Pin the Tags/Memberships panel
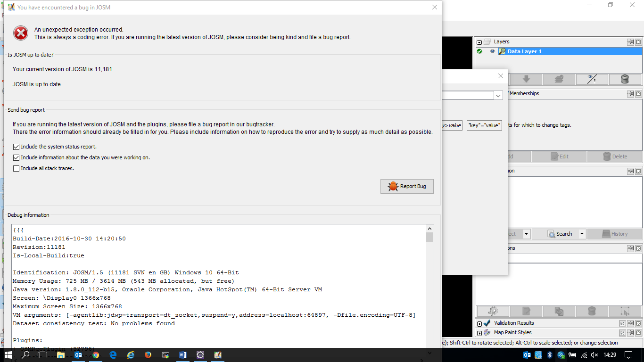The width and height of the screenshot is (644, 362). click(630, 94)
